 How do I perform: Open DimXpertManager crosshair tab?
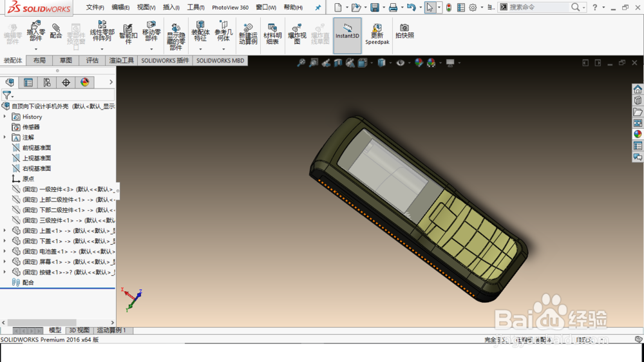pyautogui.click(x=66, y=82)
